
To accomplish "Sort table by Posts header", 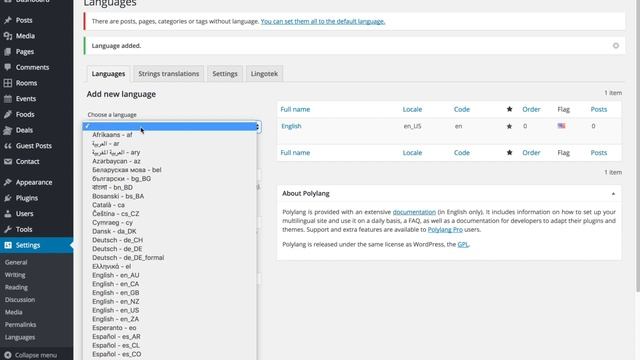I will 599,109.
